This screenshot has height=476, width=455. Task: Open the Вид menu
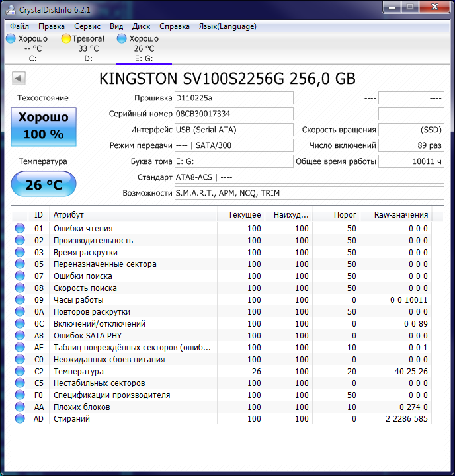point(116,26)
